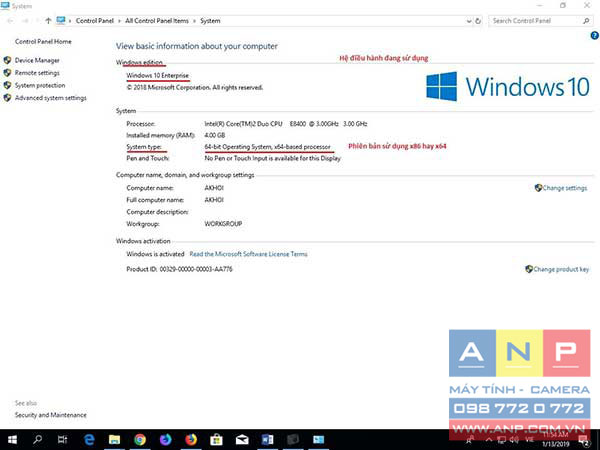
Task: Open taskbar Search magnifier
Action: (37, 440)
